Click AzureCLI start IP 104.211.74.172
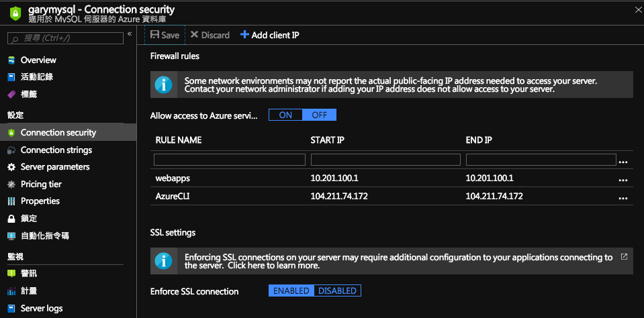644x318 pixels. point(339,197)
